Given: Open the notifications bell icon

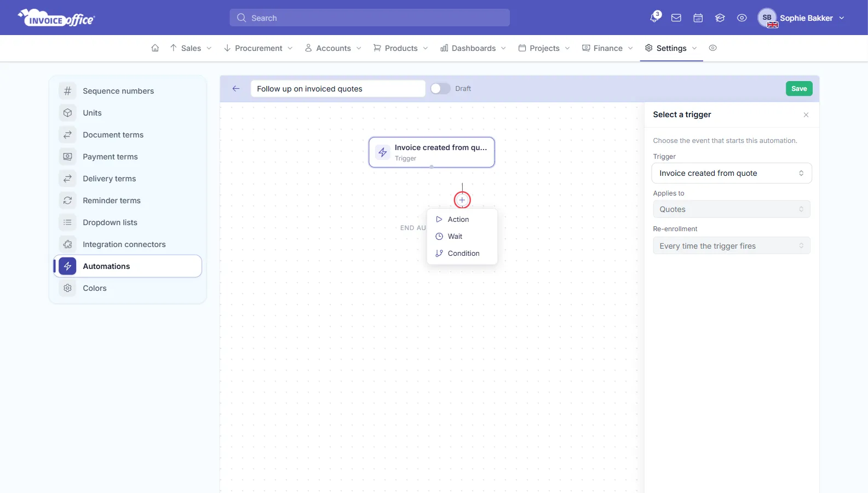Looking at the screenshot, I should (654, 18).
